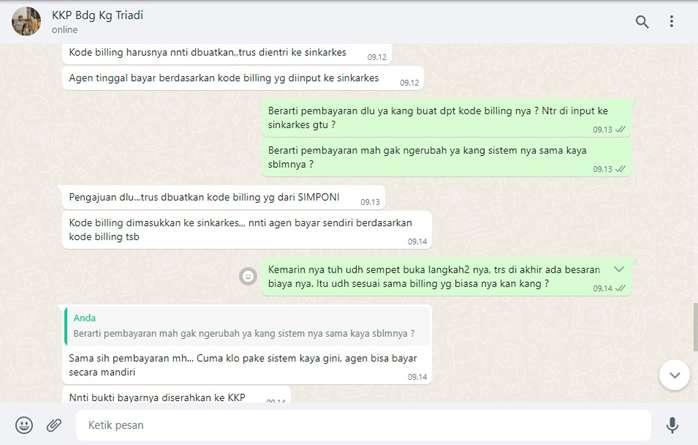Open the emoji picker smiley icon

point(24,425)
